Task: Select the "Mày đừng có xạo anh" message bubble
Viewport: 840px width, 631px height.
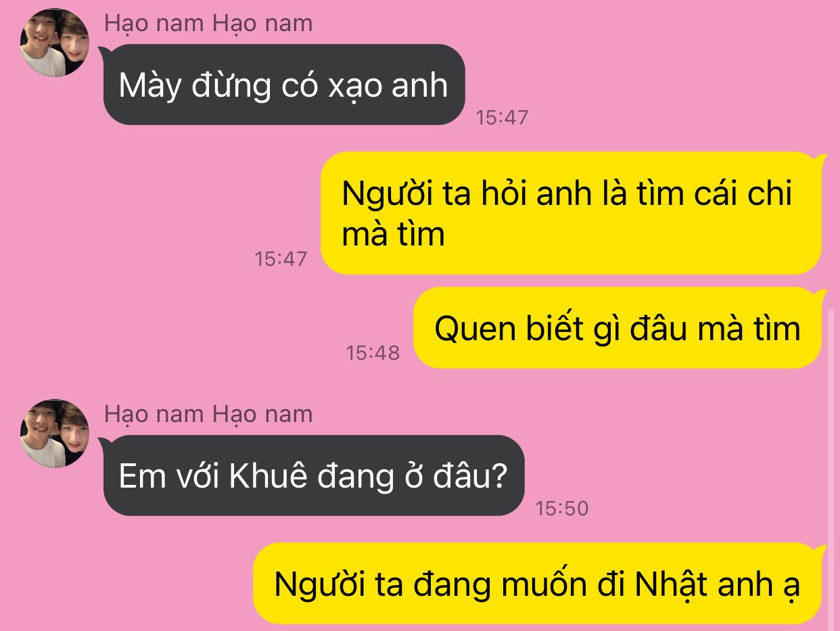Action: (x=284, y=85)
